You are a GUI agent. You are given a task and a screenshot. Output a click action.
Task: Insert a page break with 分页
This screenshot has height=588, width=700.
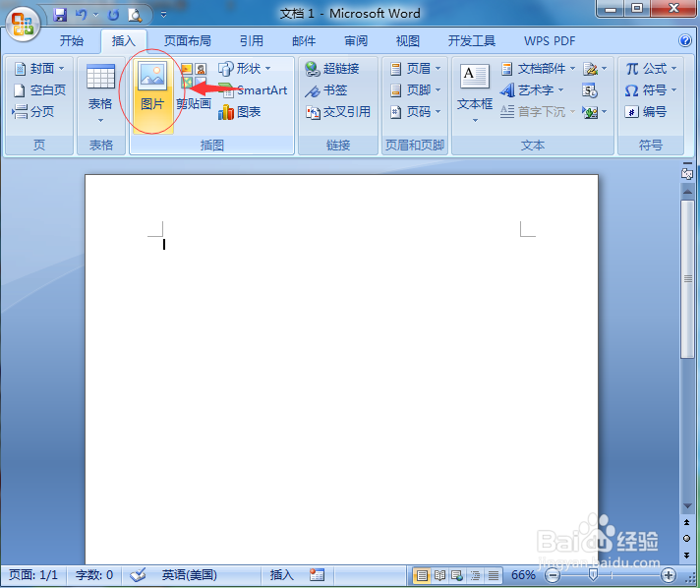34,112
